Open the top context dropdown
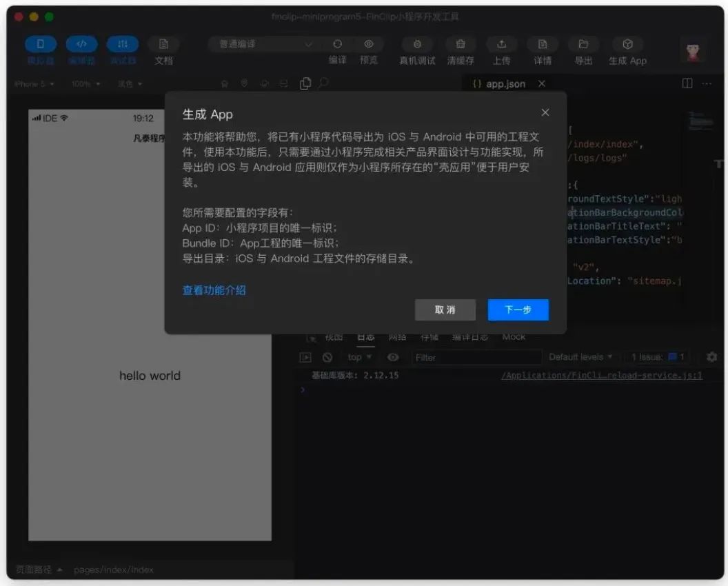The image size is (728, 586). (x=359, y=357)
